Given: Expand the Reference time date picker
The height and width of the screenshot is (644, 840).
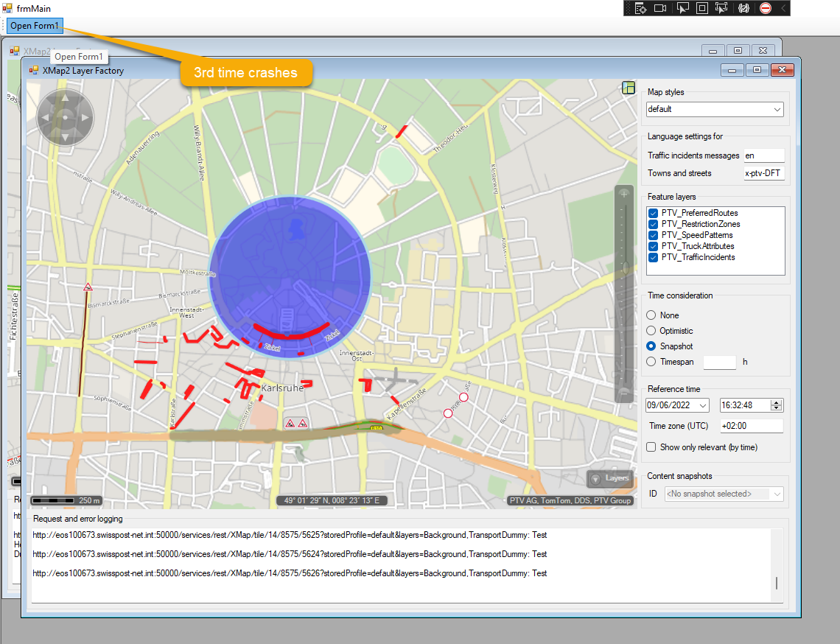Looking at the screenshot, I should click(x=702, y=405).
